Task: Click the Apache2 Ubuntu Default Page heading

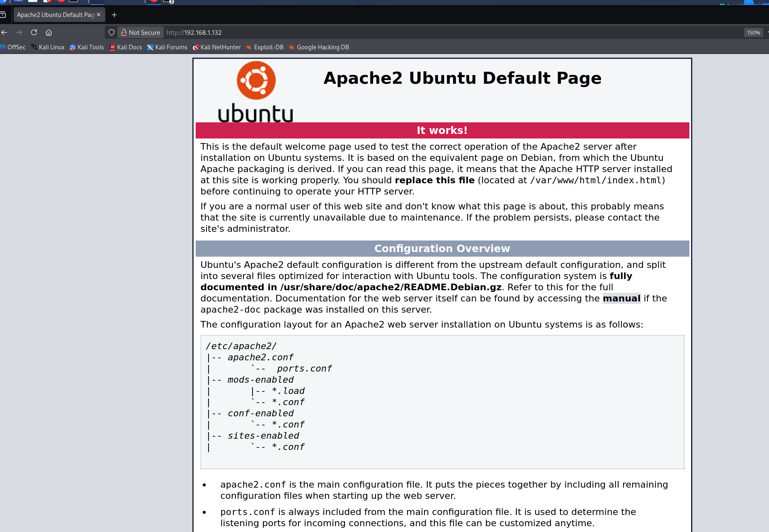Action: [462, 78]
